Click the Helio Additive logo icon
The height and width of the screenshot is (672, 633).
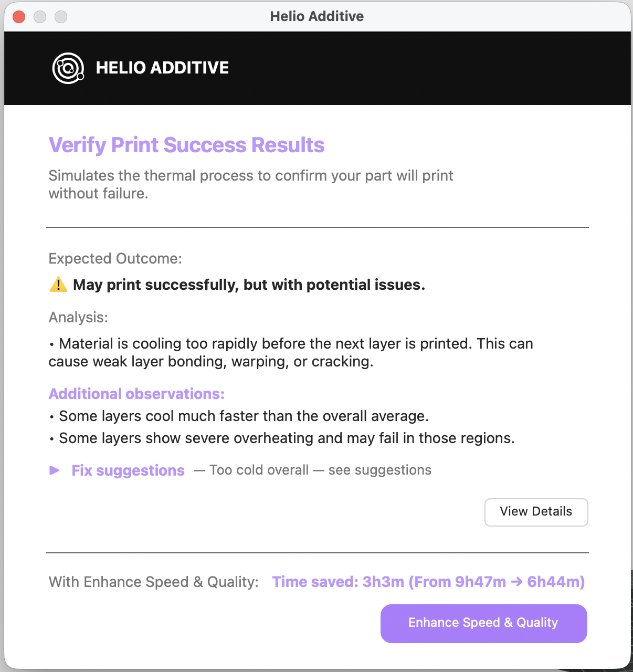(68, 68)
